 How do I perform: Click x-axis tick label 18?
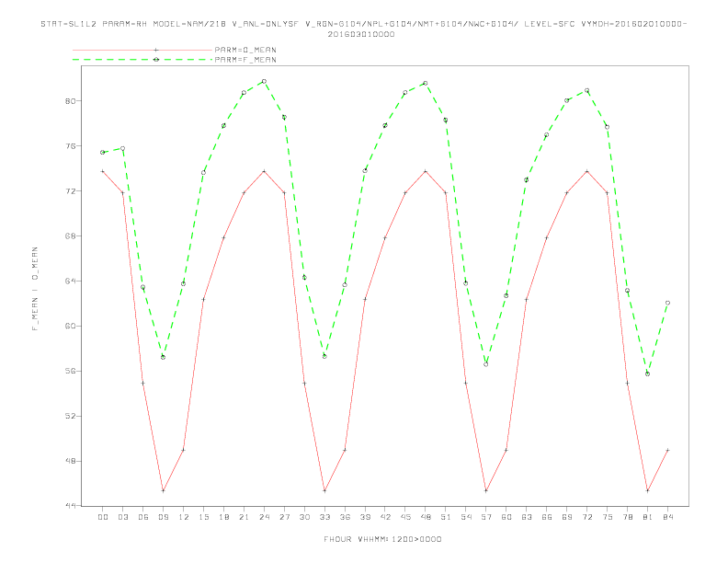point(223,517)
